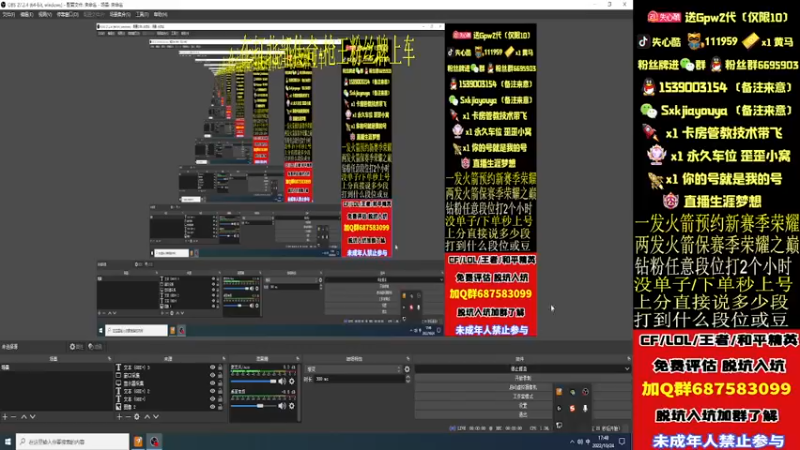Move the scene up in the Scenes panel
This screenshot has width=800, height=450.
23,417
